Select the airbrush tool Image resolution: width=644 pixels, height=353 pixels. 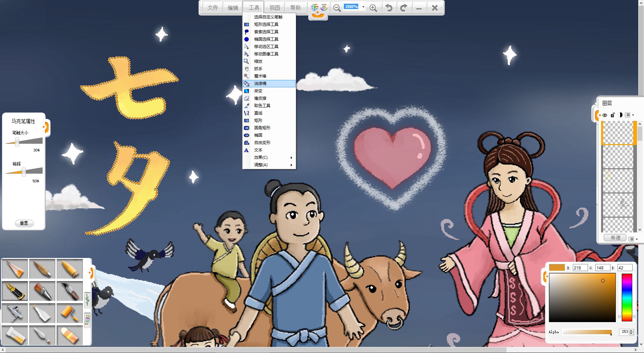(15, 313)
